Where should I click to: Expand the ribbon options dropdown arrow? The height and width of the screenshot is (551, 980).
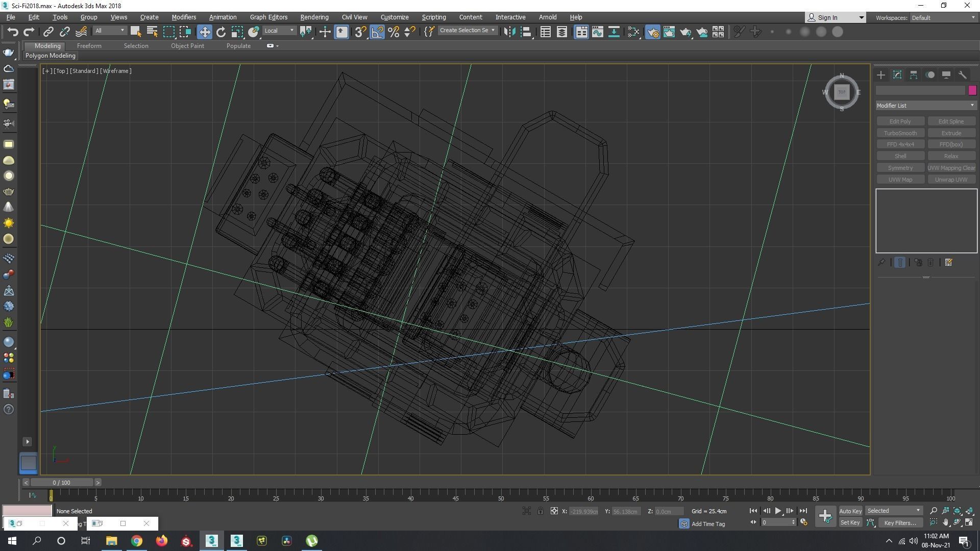click(277, 46)
